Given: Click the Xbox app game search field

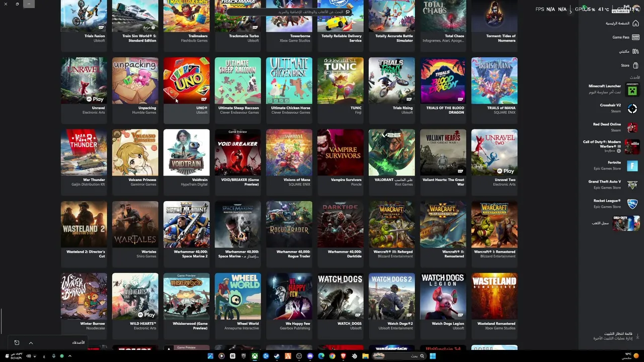Looking at the screenshot, I should click(289, 12).
